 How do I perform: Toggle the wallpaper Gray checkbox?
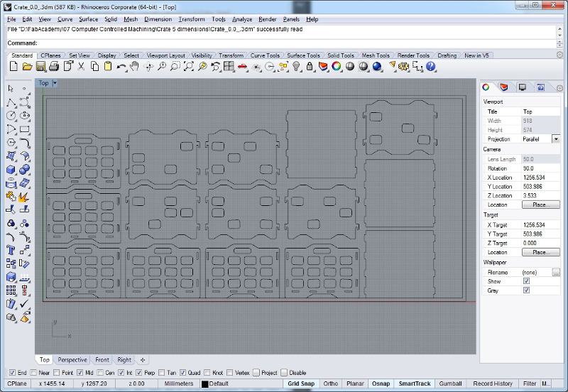526,290
